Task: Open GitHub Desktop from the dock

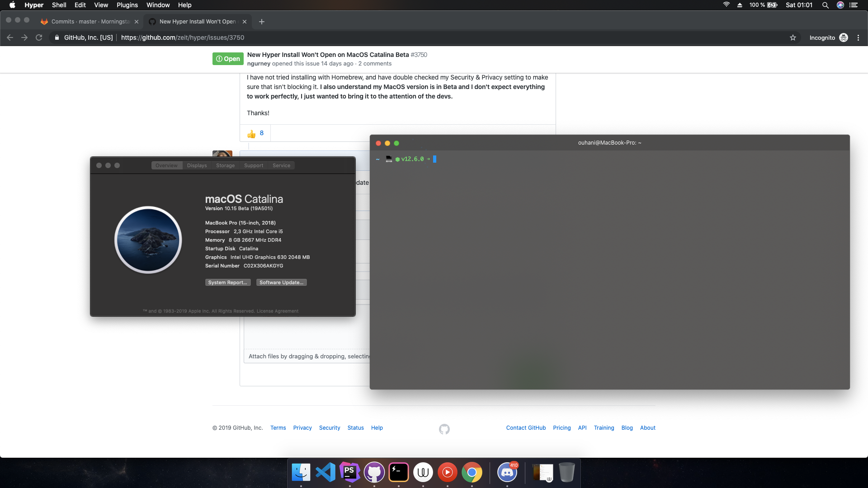Action: (374, 473)
